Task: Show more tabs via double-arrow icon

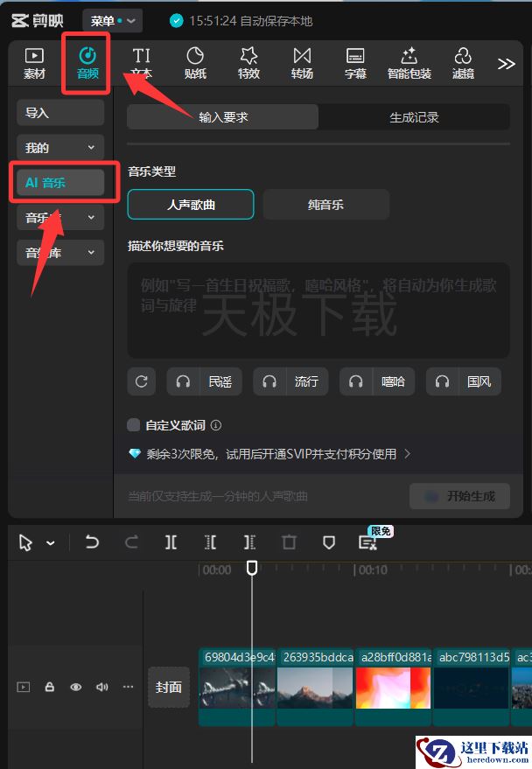Action: tap(506, 64)
